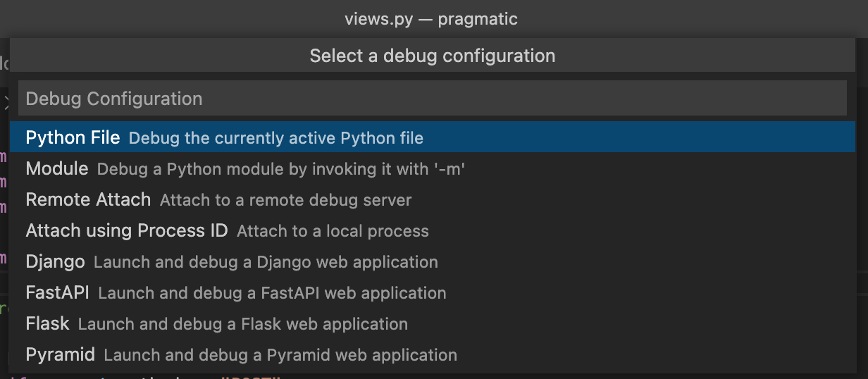The image size is (868, 379).
Task: Click the Debug Configuration search field
Action: click(x=432, y=99)
